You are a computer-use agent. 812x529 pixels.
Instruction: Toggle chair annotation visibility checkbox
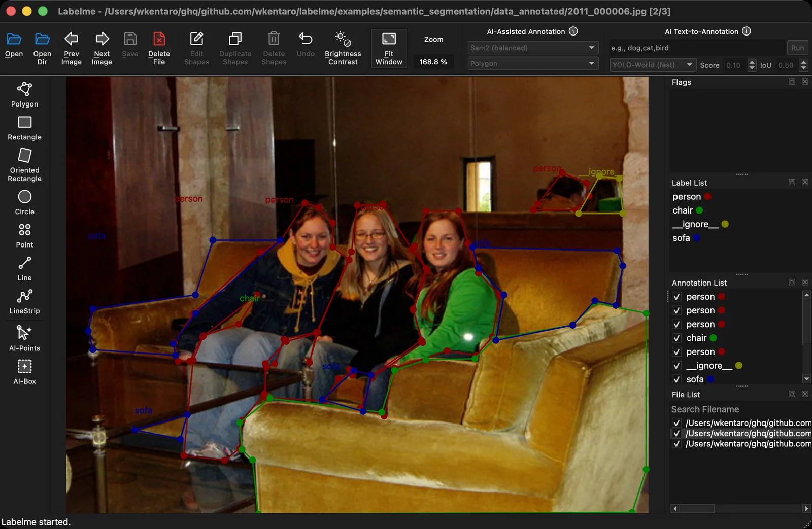[676, 338]
